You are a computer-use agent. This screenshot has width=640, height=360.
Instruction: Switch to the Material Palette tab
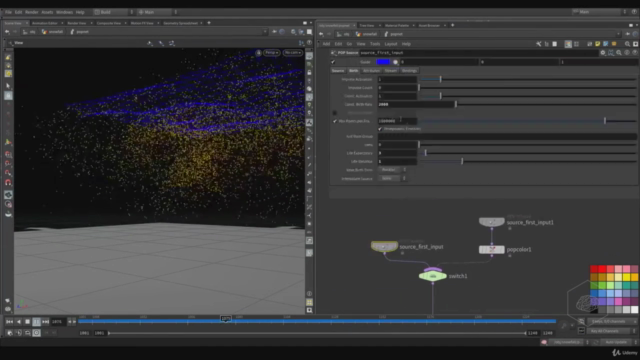click(397, 25)
